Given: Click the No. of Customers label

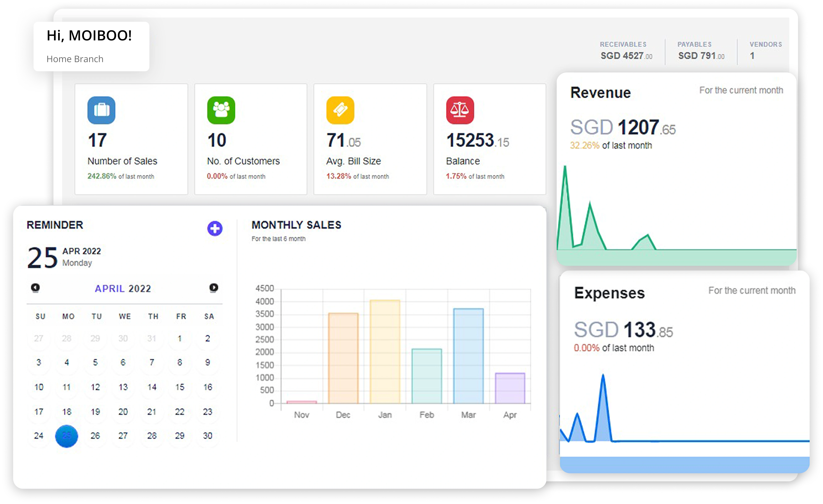Looking at the screenshot, I should click(243, 161).
